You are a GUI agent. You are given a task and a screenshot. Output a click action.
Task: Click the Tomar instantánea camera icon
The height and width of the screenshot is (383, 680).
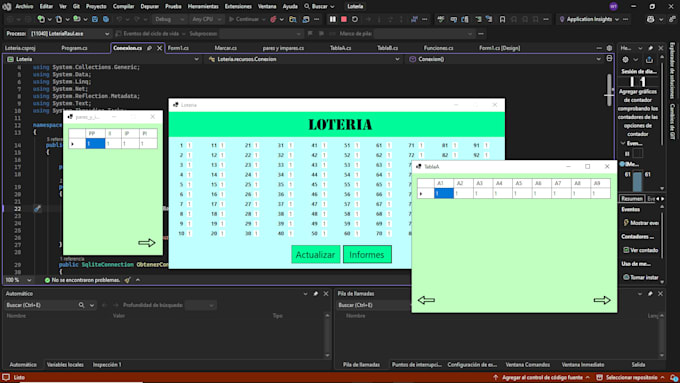tap(626, 277)
